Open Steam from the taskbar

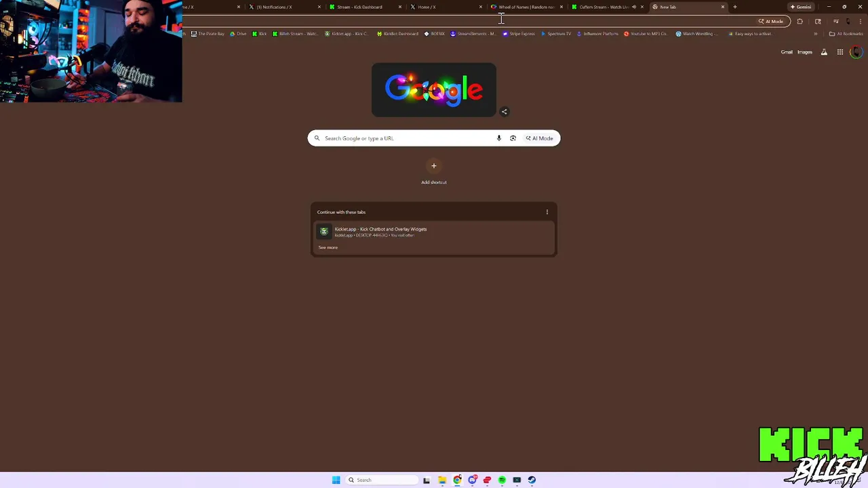coord(532,480)
